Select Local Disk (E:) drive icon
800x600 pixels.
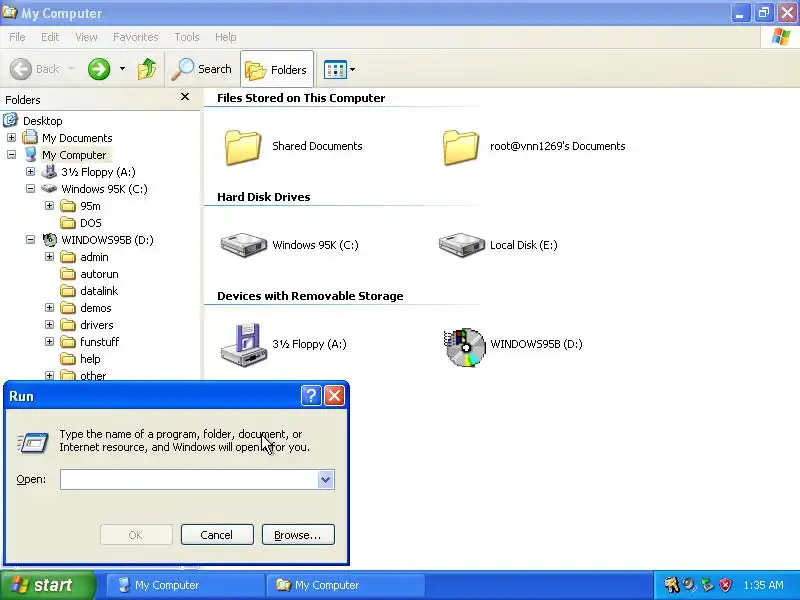tap(461, 245)
